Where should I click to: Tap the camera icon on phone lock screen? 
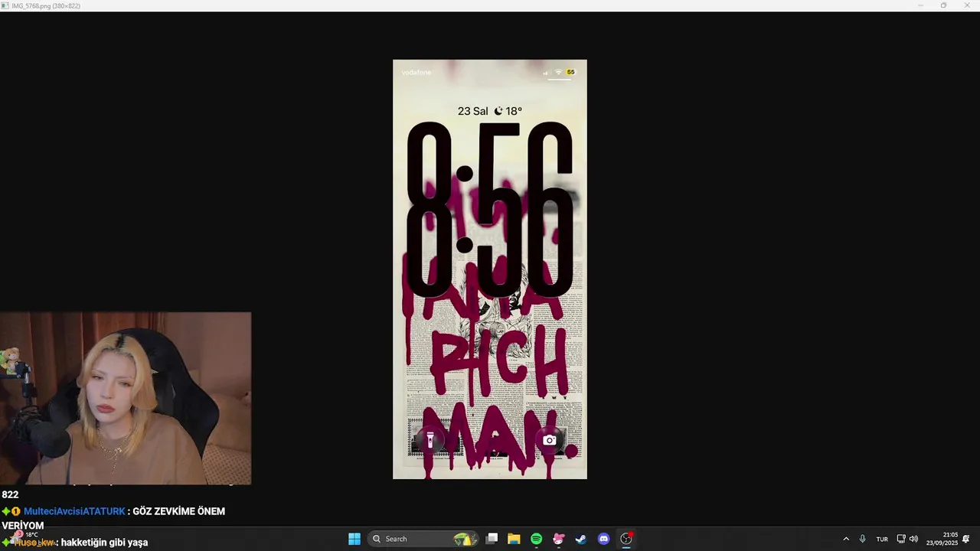point(550,440)
